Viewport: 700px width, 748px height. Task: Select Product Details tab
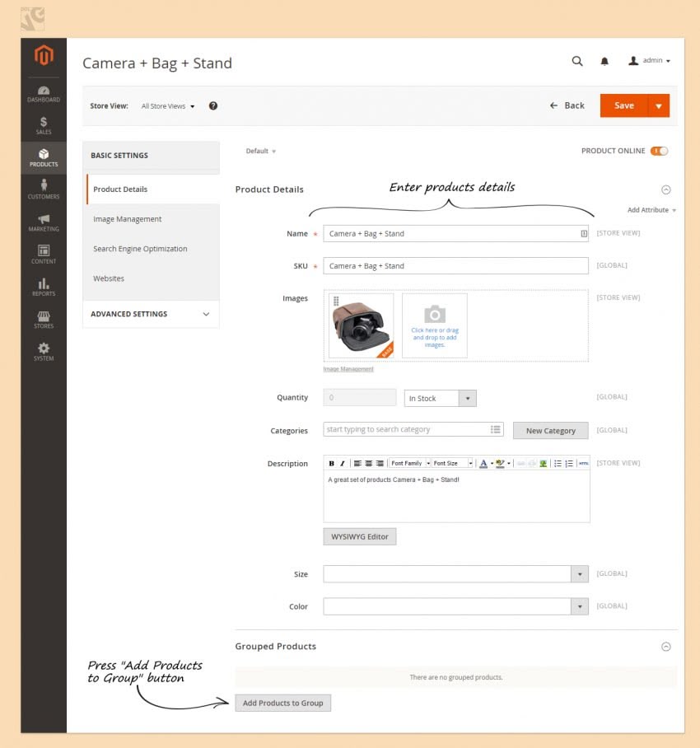[x=152, y=189]
